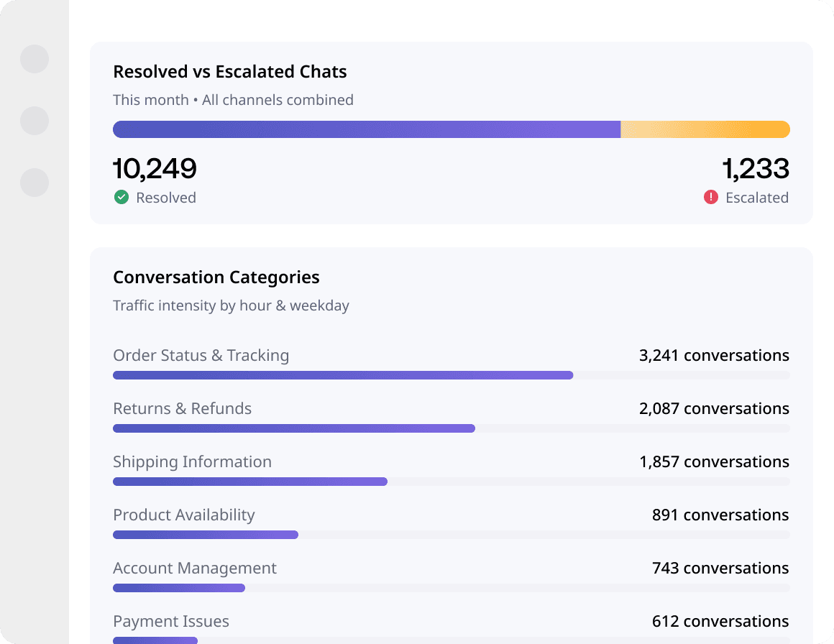The image size is (834, 644).
Task: Click the orange escalated segment of chats bar
Action: coord(705,129)
